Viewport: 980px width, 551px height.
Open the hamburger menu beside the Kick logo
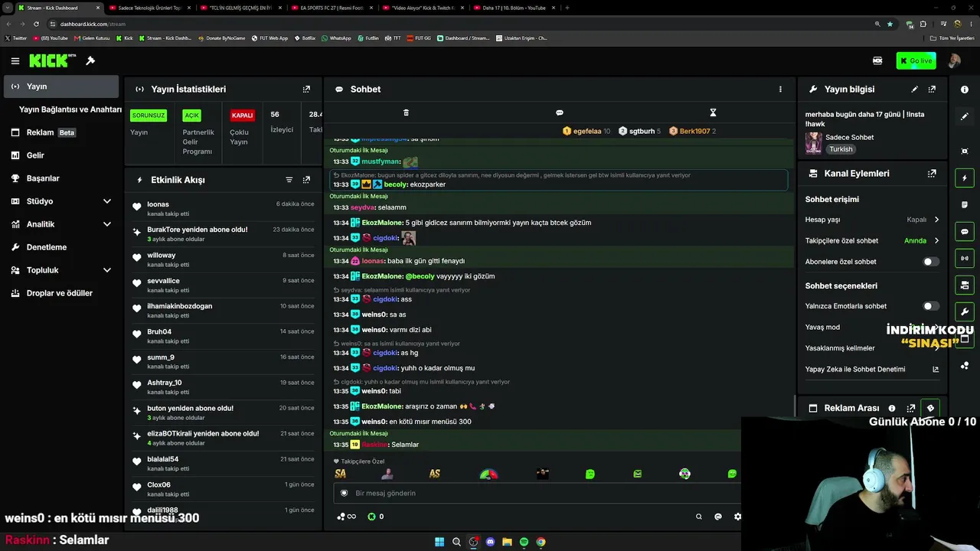click(x=15, y=60)
